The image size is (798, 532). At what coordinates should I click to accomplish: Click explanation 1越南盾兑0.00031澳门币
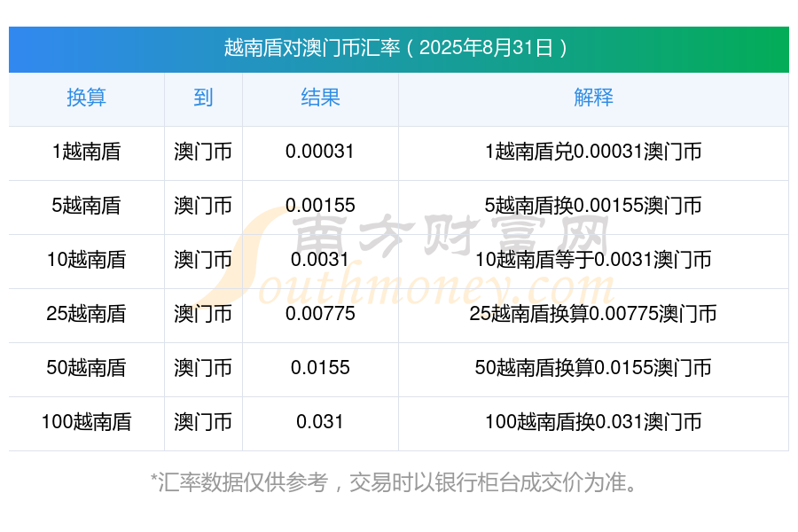tap(593, 152)
